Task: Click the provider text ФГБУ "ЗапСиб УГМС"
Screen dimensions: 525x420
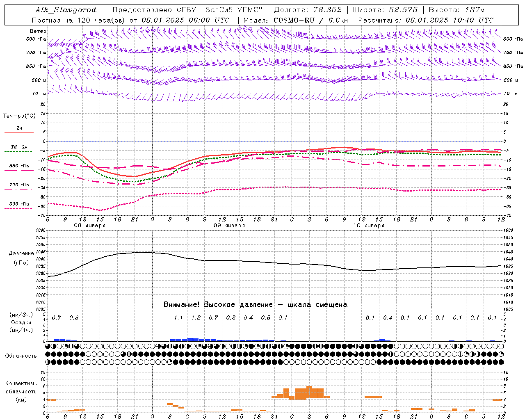Action: coord(220,10)
